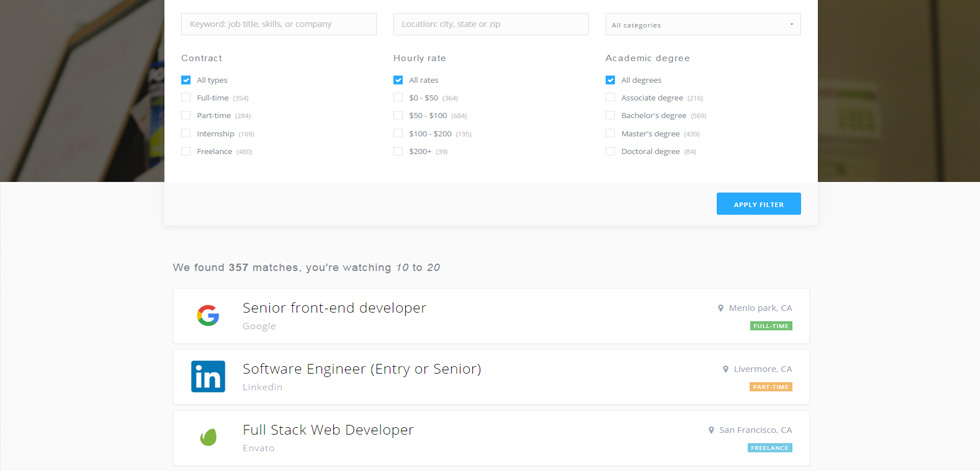Viewport: 980px width, 471px height.
Task: Check the Full-time contract checkbox
Action: pyautogui.click(x=186, y=97)
